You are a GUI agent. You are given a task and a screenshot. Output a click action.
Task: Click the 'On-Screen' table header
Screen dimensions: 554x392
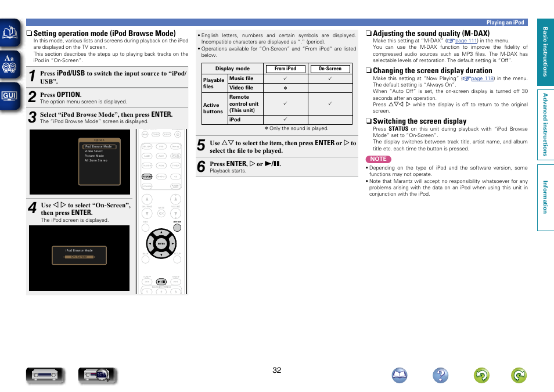[x=330, y=69]
